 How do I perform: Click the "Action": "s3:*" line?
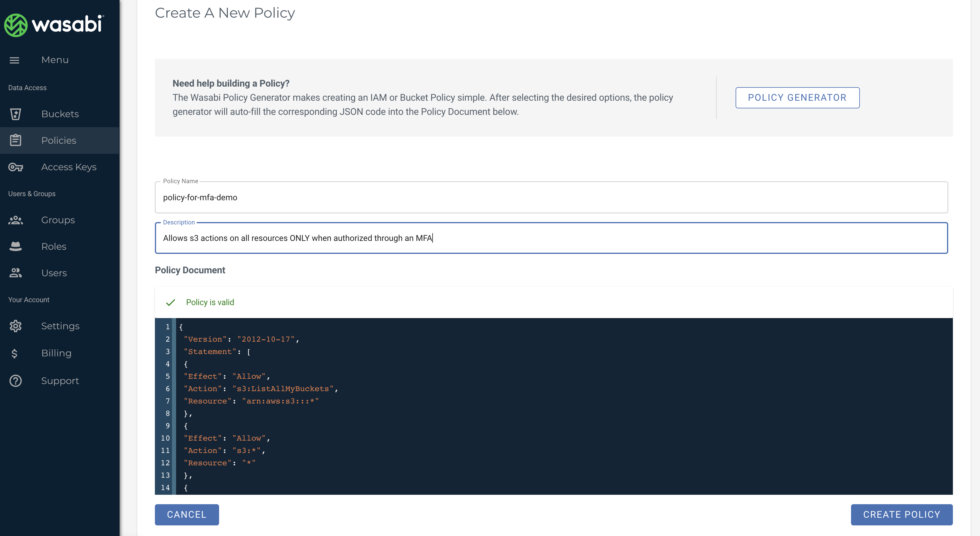(224, 451)
